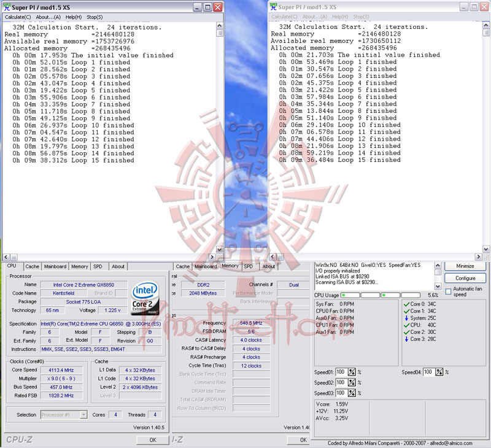Select the memory Frequency value 548.5 MHz

[251, 323]
